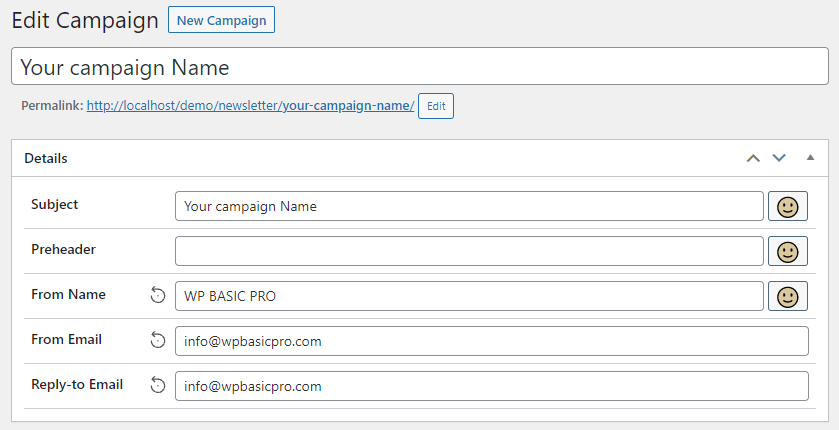Open emoji picker for Subject field
Screen dimensions: 839x430
pyautogui.click(x=787, y=206)
